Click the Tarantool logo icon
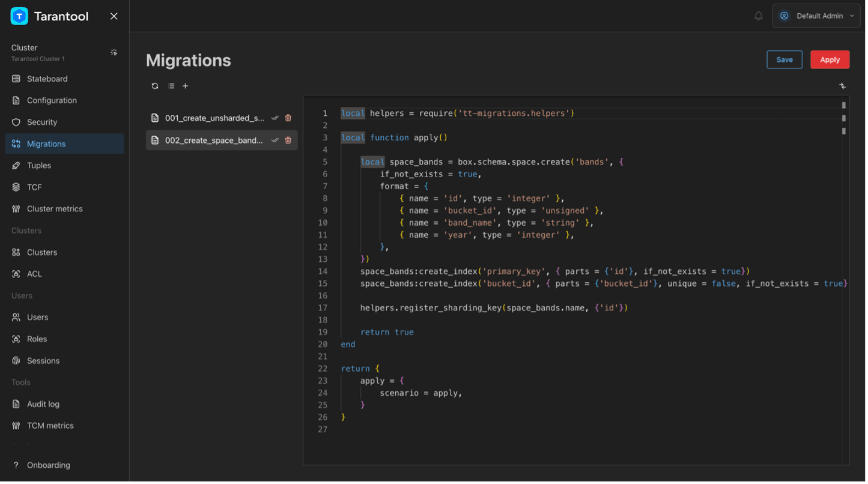The width and height of the screenshot is (868, 484). pyautogui.click(x=19, y=16)
